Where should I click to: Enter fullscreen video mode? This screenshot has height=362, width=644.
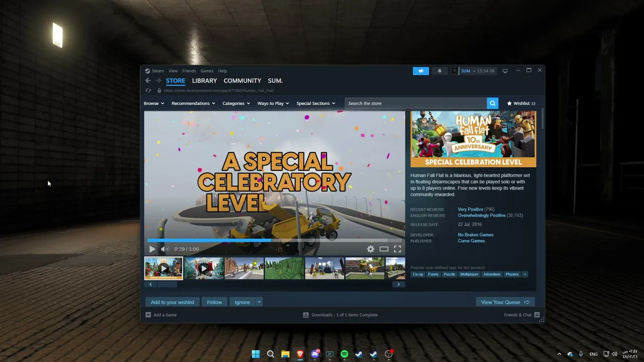397,249
